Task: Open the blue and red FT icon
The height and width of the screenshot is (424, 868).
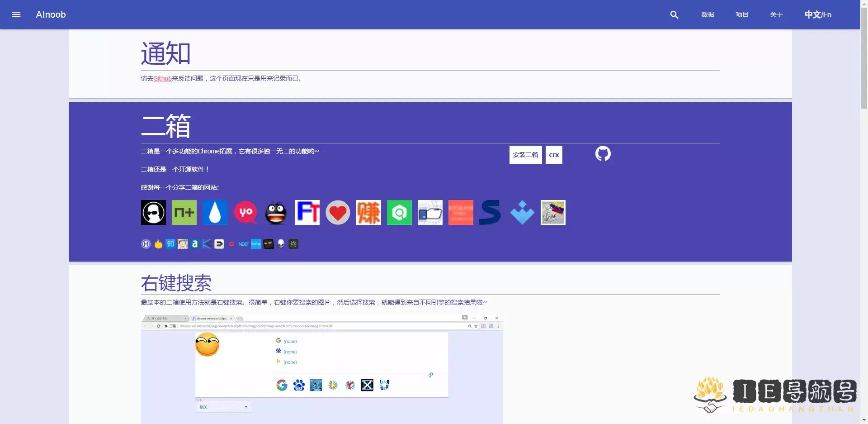Action: (x=307, y=213)
